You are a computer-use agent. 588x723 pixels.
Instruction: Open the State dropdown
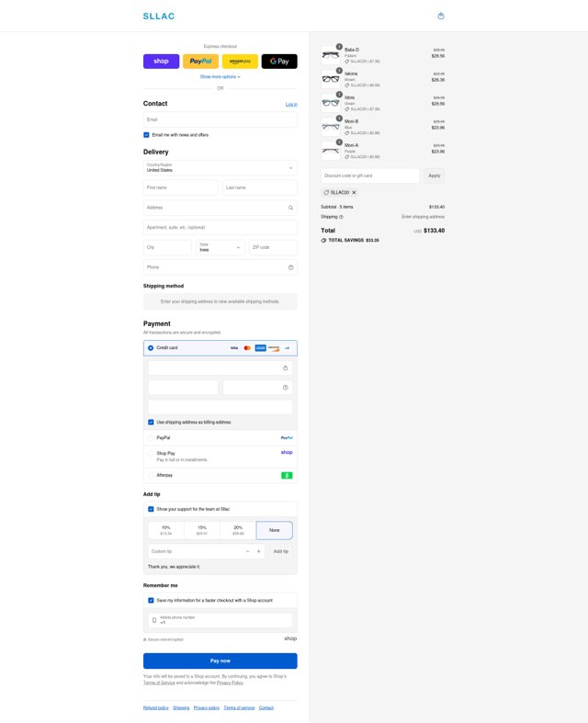[220, 247]
